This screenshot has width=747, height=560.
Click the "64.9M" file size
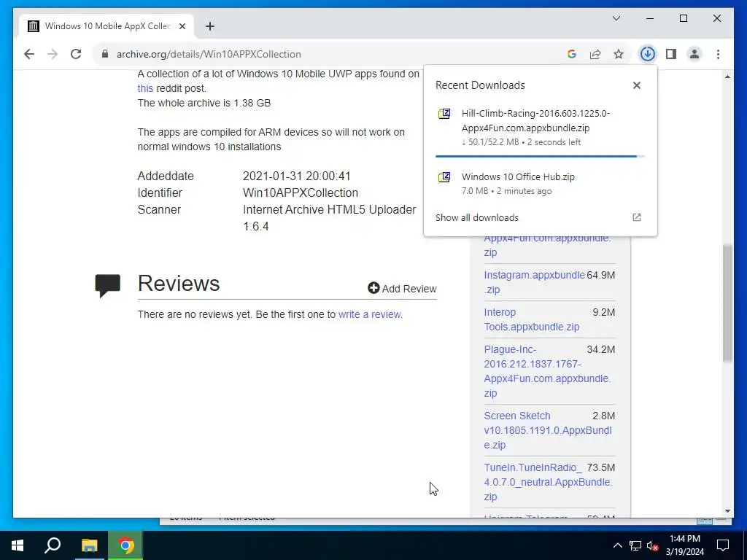click(x=601, y=275)
